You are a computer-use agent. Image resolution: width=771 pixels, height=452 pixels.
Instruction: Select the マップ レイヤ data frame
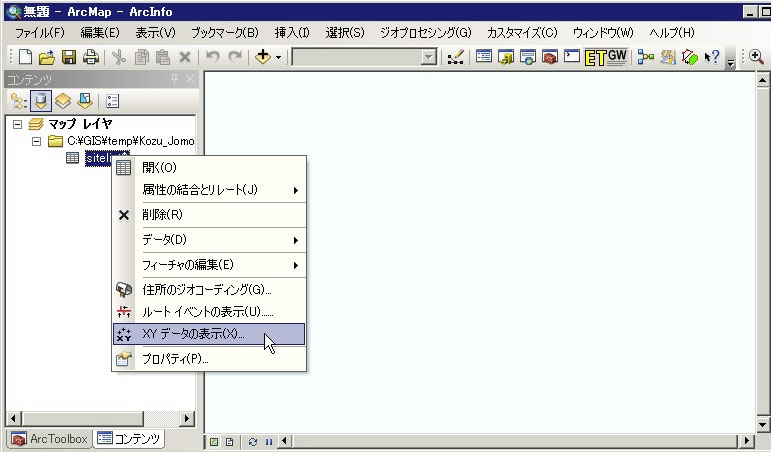tap(80, 123)
